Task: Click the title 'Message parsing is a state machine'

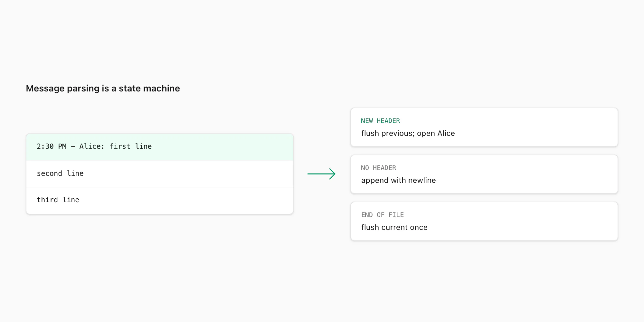Action: [x=103, y=88]
